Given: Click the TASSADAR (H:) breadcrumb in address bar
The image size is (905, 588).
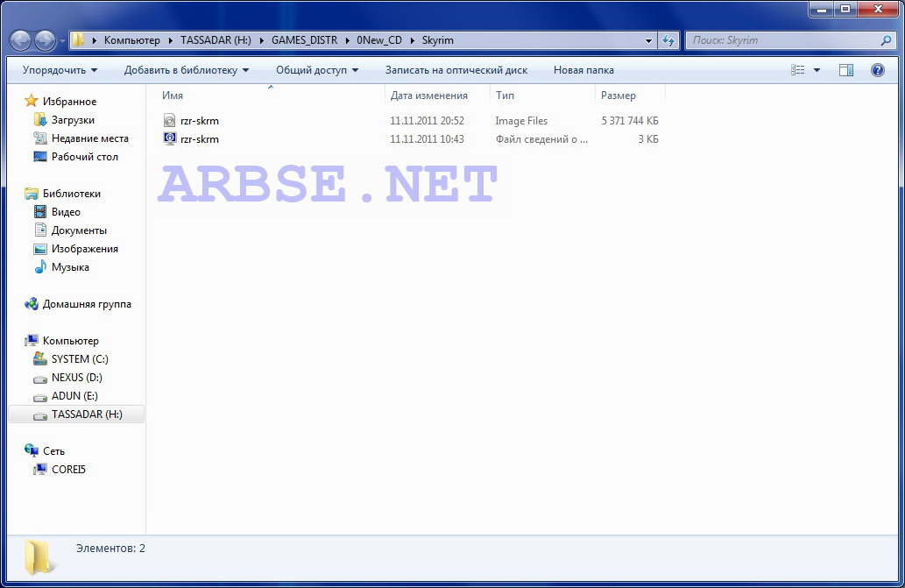Looking at the screenshot, I should coord(216,40).
